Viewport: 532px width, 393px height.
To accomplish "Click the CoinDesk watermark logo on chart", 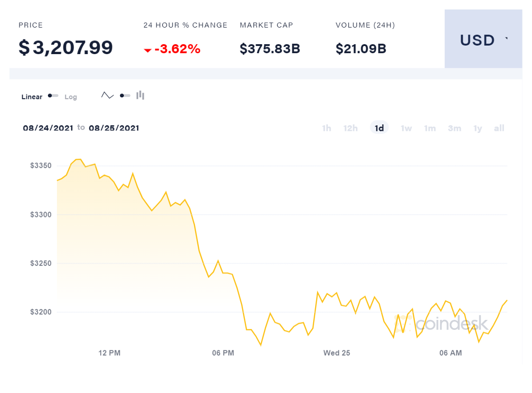I will click(x=441, y=324).
